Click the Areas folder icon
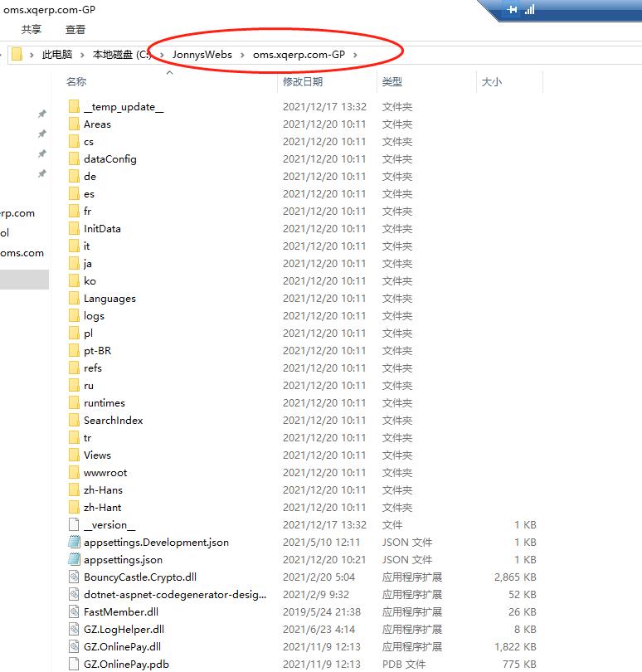 click(74, 124)
